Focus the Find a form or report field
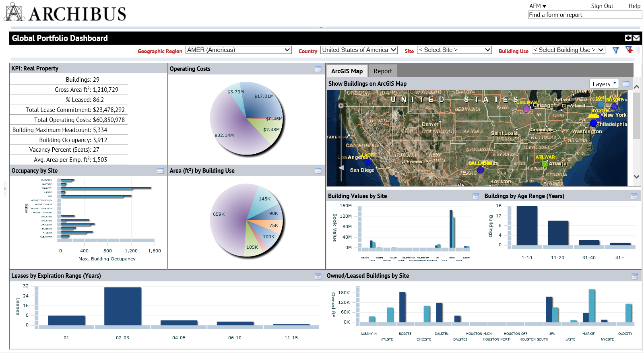 point(585,15)
